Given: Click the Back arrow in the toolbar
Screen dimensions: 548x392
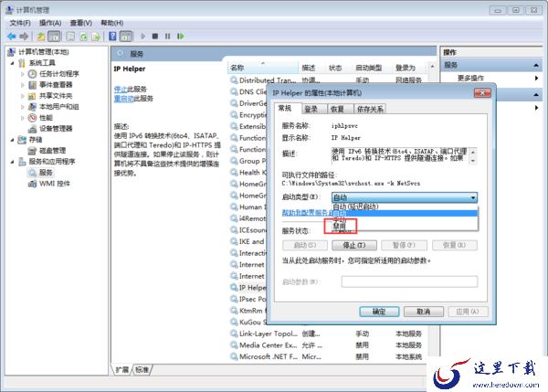Looking at the screenshot, I should coord(12,37).
